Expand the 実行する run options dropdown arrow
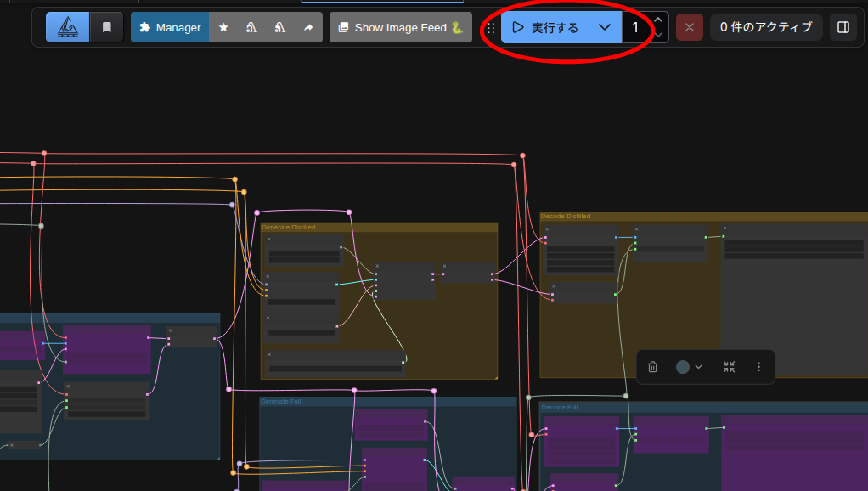 click(605, 27)
